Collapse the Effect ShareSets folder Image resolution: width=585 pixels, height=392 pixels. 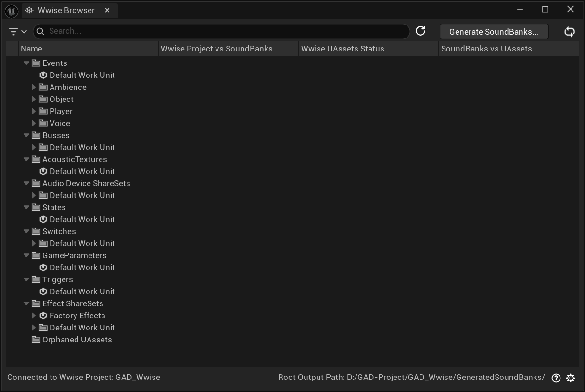point(26,303)
